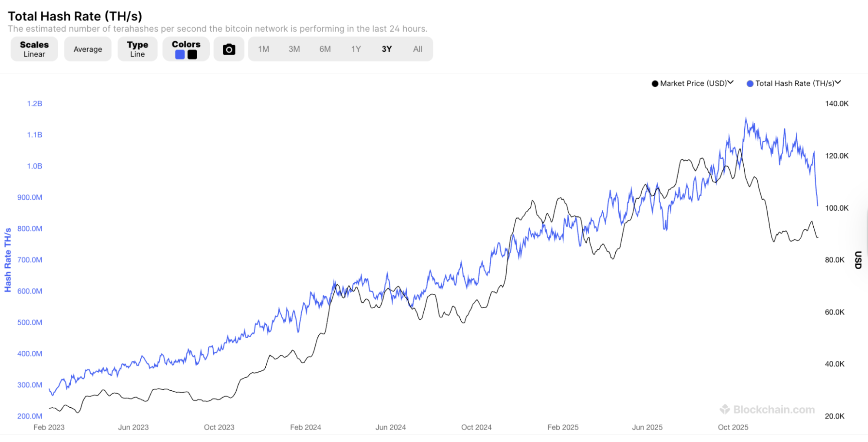The height and width of the screenshot is (442, 868).
Task: Expand Total Hash Rate (TH/s) dropdown chevron
Action: pyautogui.click(x=838, y=82)
